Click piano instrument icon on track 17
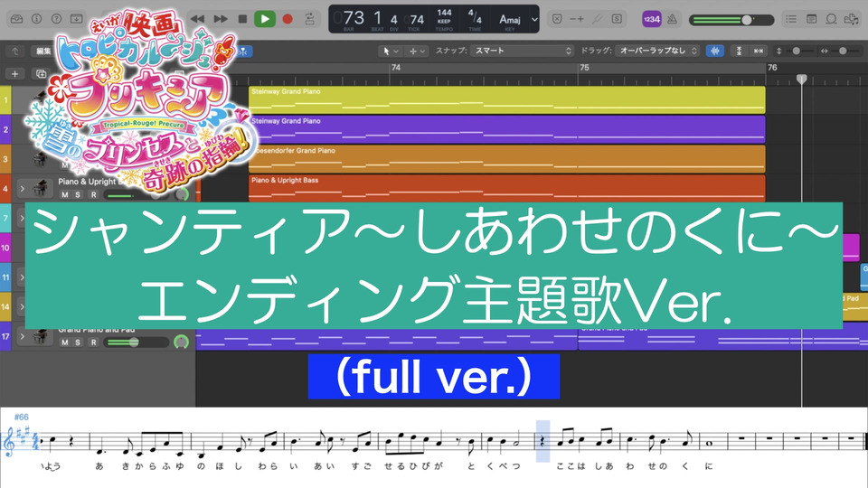868x488 pixels. [40, 336]
